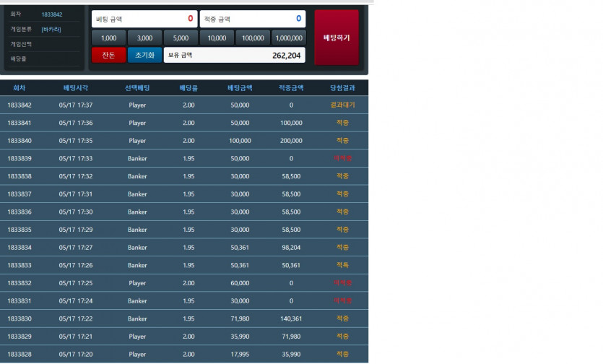Click time 05/17 17:31 in the table
This screenshot has width=603, height=364.
(x=76, y=194)
